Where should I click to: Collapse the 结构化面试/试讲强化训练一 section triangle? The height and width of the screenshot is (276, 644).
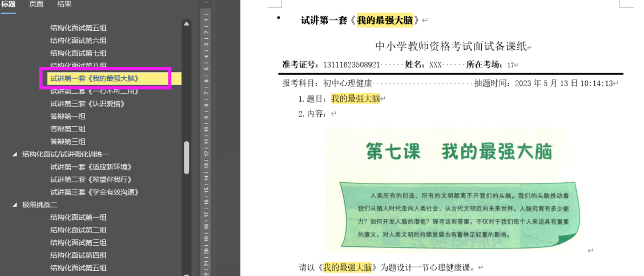pyautogui.click(x=15, y=154)
